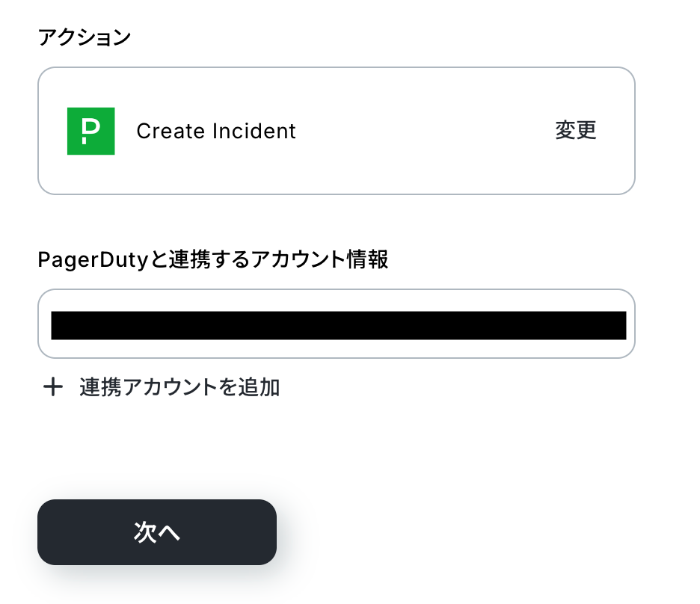The height and width of the screenshot is (604, 700).
Task: Expand the linked account combo box
Action: point(336,324)
